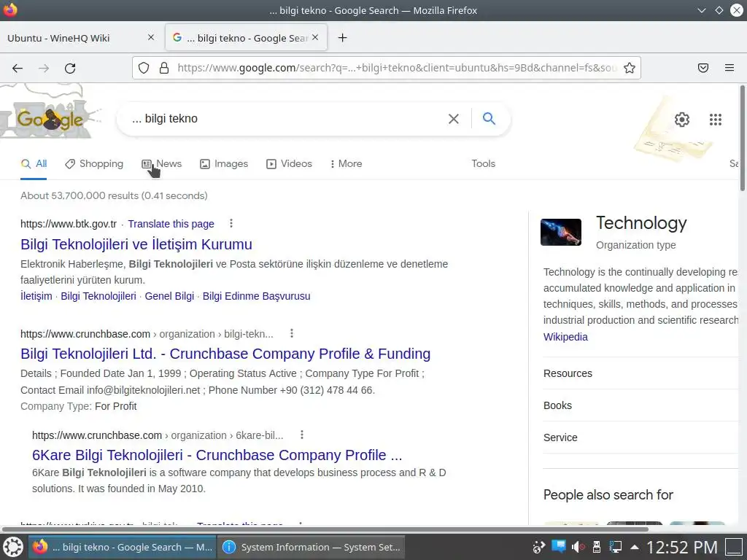
Task: Open the tracking protection shield icon
Action: click(144, 68)
